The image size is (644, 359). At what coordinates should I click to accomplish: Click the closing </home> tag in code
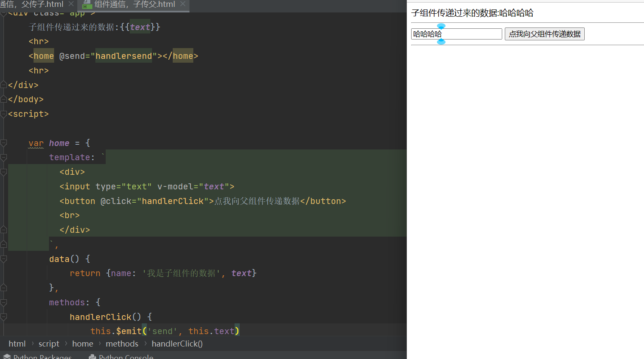click(x=180, y=56)
